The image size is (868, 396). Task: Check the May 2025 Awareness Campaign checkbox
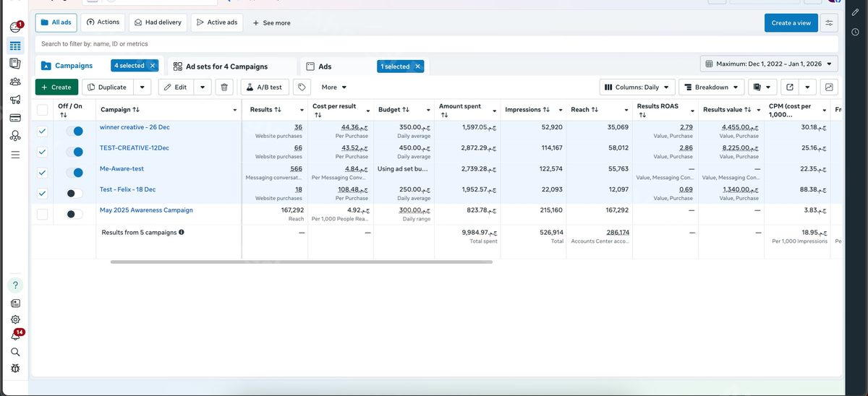pyautogui.click(x=43, y=215)
